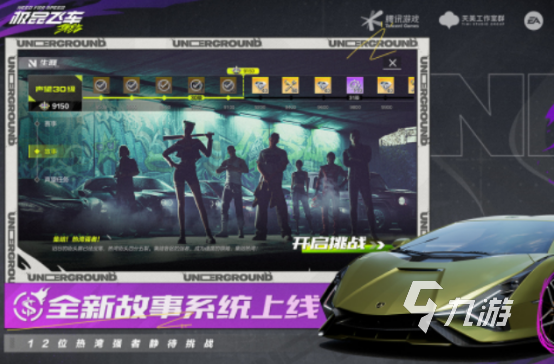Viewport: 554px width, 364px height.
Task: Click the dollar flame icon on purple banner
Action: (x=30, y=305)
